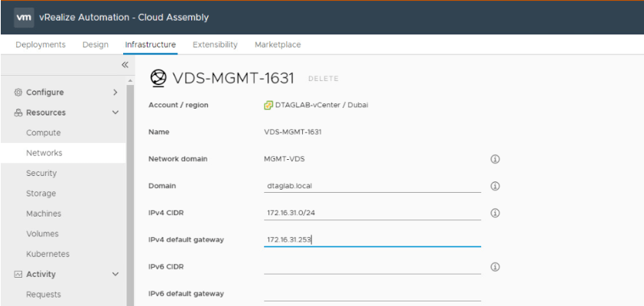The image size is (644, 306).
Task: Click the DTAGLAB-vCenter account icon
Action: pyautogui.click(x=268, y=105)
